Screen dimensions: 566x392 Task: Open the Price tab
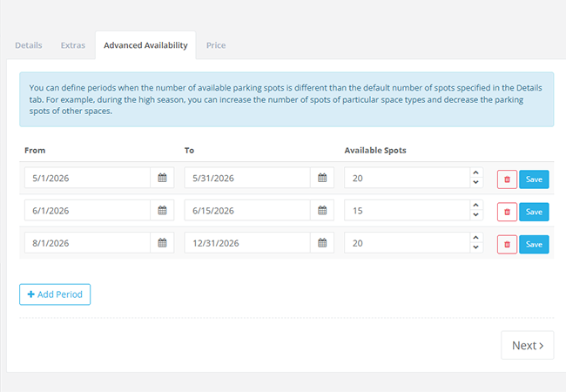click(x=216, y=45)
